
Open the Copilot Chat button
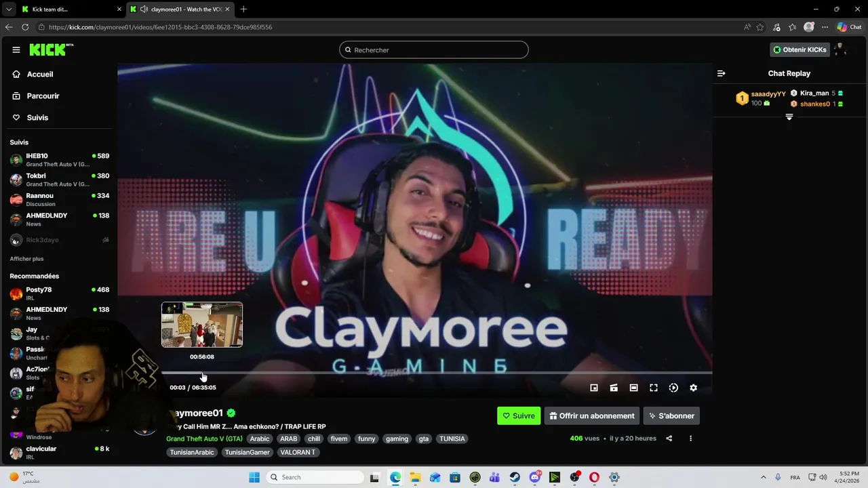[849, 27]
